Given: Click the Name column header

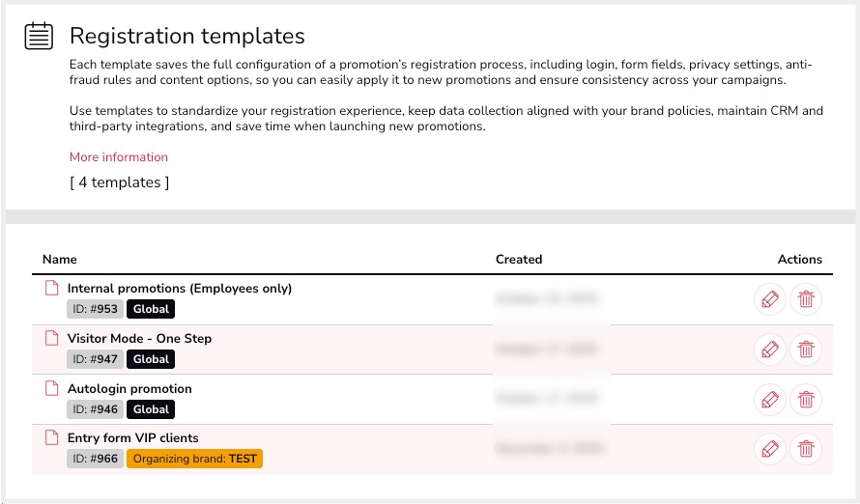Looking at the screenshot, I should tap(60, 259).
